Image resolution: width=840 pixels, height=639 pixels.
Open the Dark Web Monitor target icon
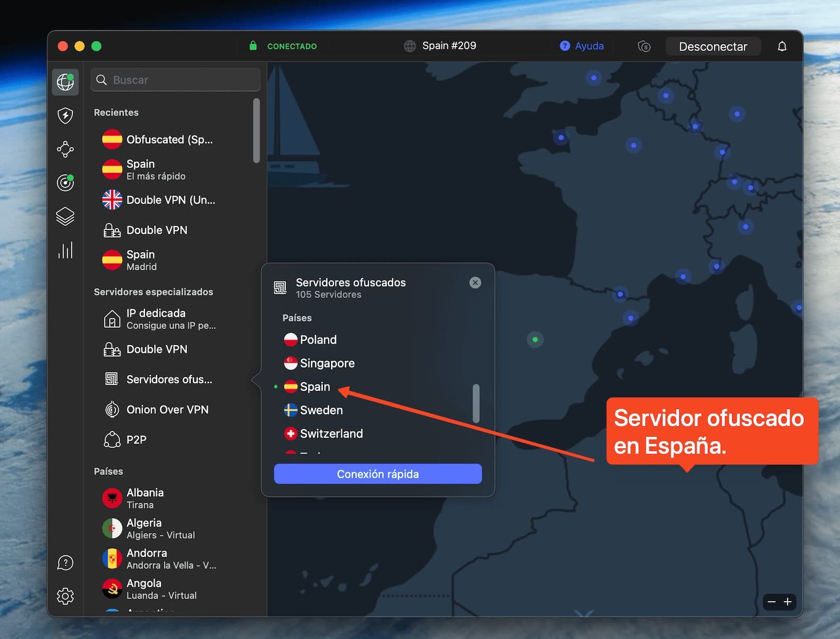point(65,183)
